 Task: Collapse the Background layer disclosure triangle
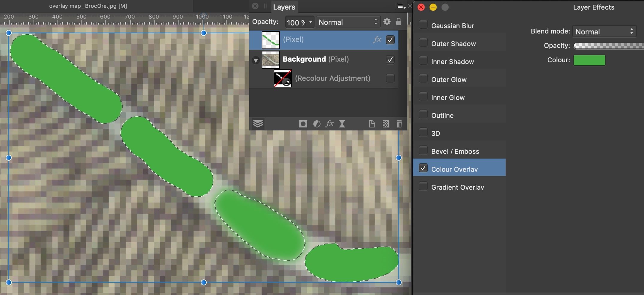coord(256,60)
